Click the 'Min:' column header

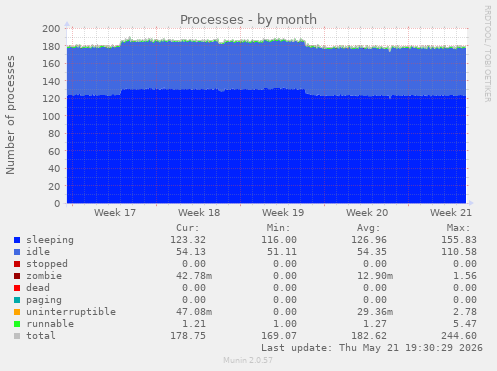278,228
